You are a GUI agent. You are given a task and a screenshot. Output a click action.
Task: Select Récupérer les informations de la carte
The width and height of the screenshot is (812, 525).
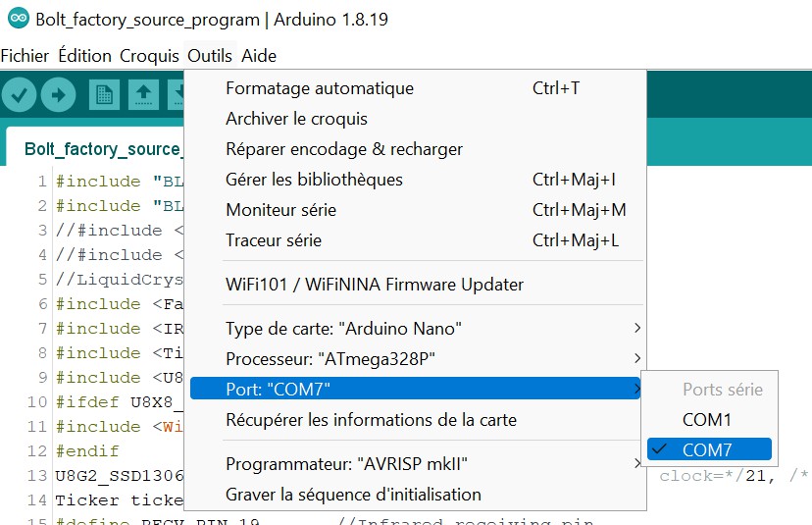pos(416,420)
